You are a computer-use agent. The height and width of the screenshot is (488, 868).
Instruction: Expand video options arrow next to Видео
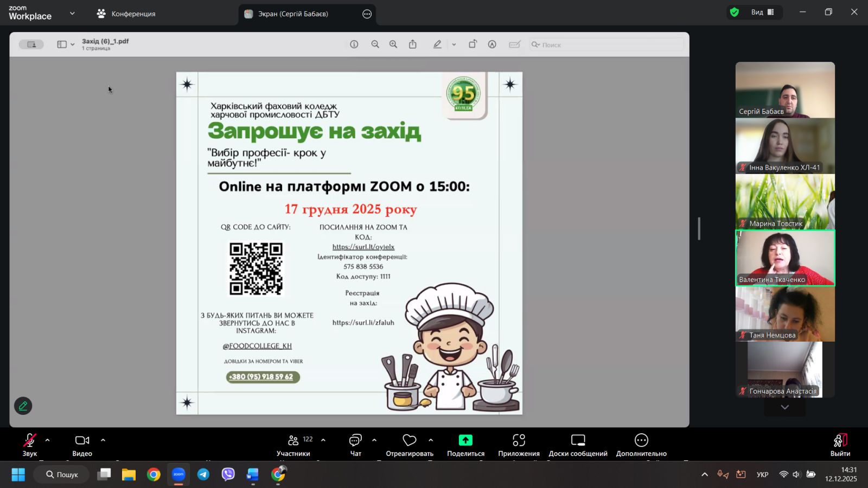click(x=103, y=440)
